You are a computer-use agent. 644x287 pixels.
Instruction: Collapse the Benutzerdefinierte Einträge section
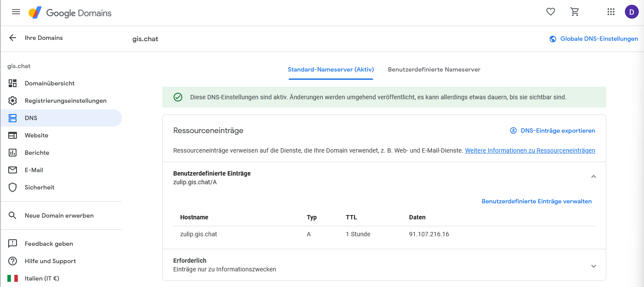pyautogui.click(x=594, y=176)
